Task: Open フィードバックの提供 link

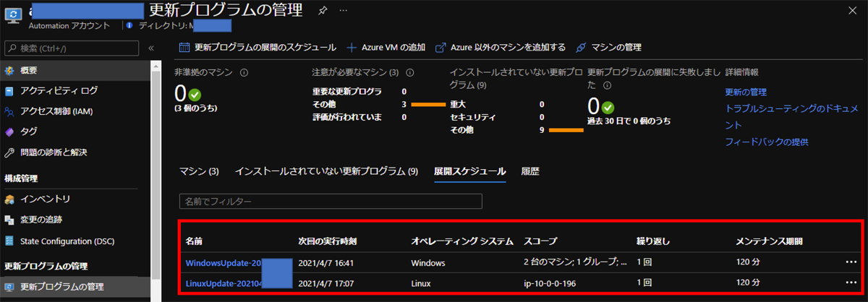Action: tap(766, 142)
